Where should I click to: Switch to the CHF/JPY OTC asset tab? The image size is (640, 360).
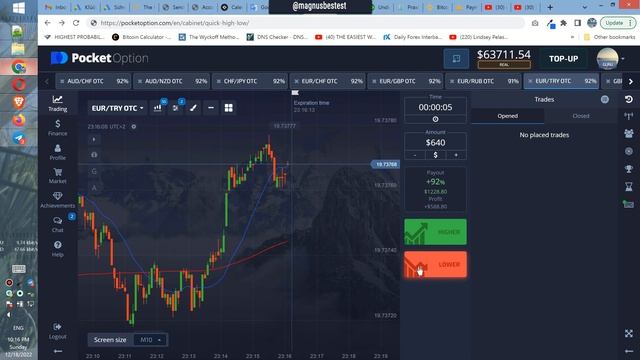pos(249,81)
